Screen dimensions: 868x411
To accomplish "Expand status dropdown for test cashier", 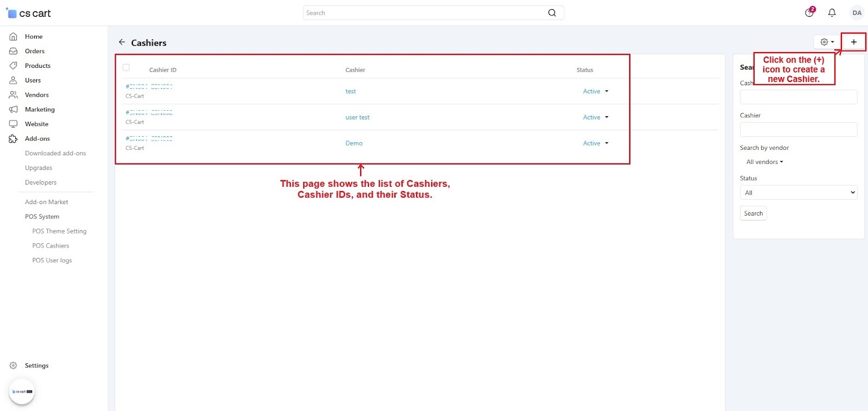I will [596, 91].
